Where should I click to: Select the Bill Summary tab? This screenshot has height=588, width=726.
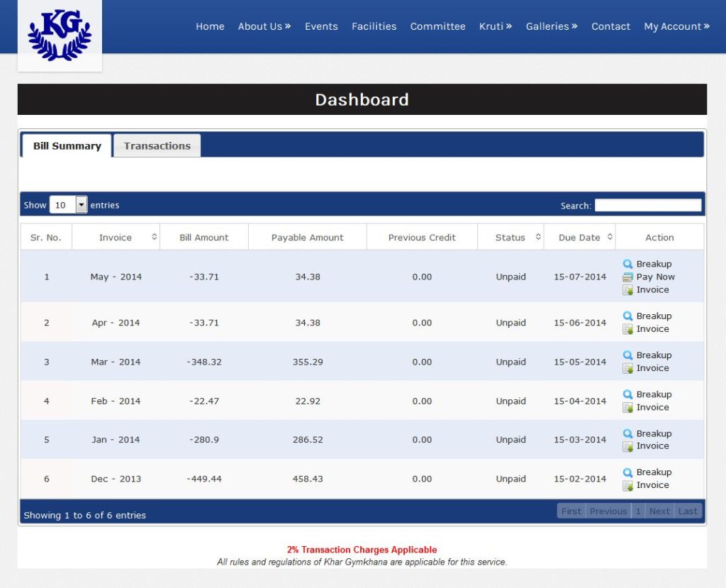coord(67,146)
